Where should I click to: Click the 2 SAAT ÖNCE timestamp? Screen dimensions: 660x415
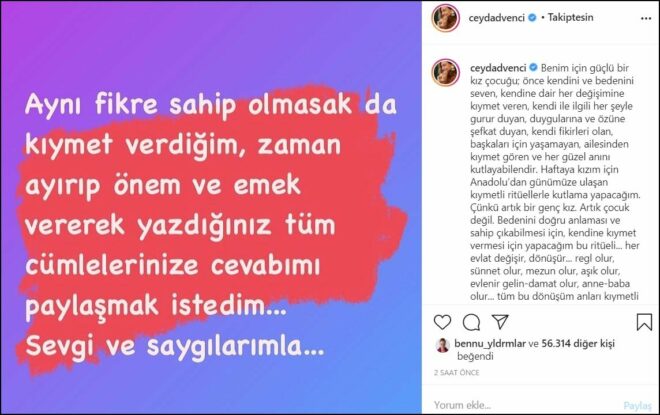[457, 372]
